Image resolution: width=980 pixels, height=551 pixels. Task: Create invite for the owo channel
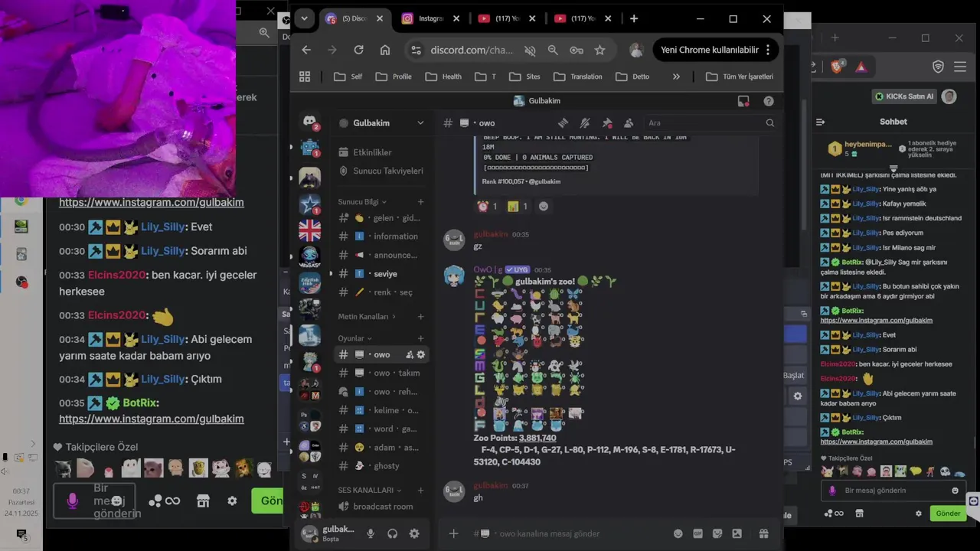[x=410, y=354]
